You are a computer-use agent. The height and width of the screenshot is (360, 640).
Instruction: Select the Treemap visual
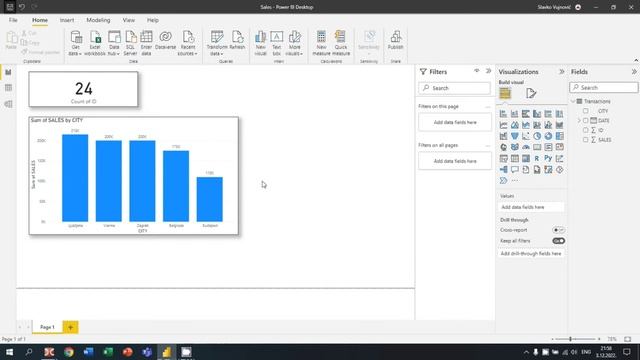[560, 136]
